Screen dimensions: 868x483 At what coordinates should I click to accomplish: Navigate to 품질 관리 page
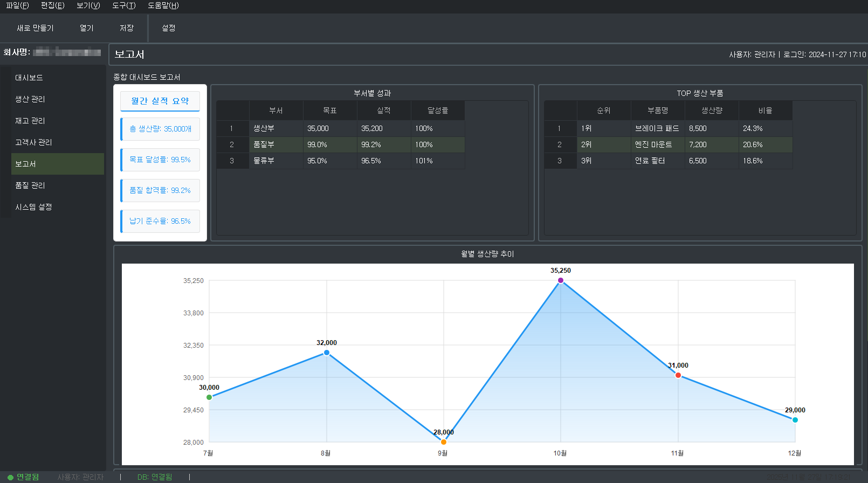tap(30, 185)
